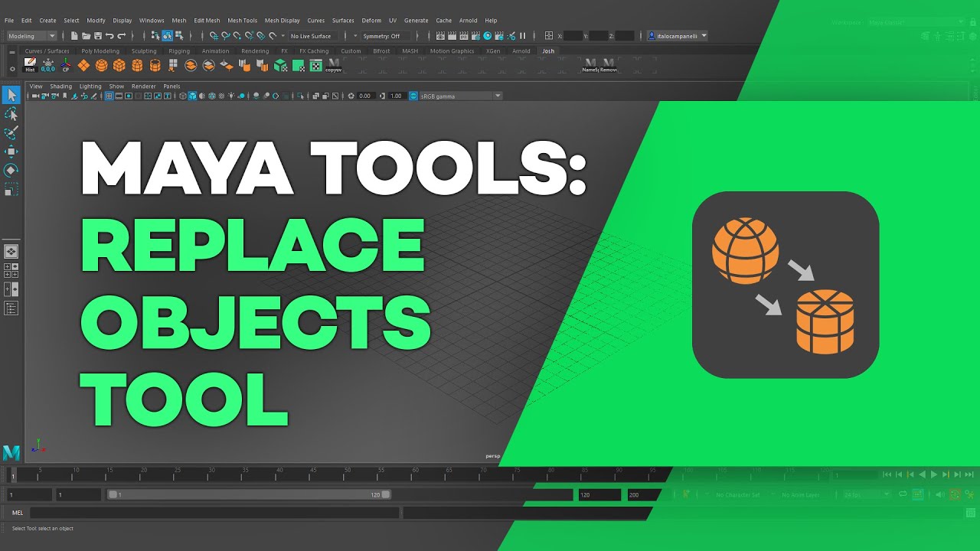Click the Hist shelf button
The image size is (980, 551).
[x=31, y=65]
